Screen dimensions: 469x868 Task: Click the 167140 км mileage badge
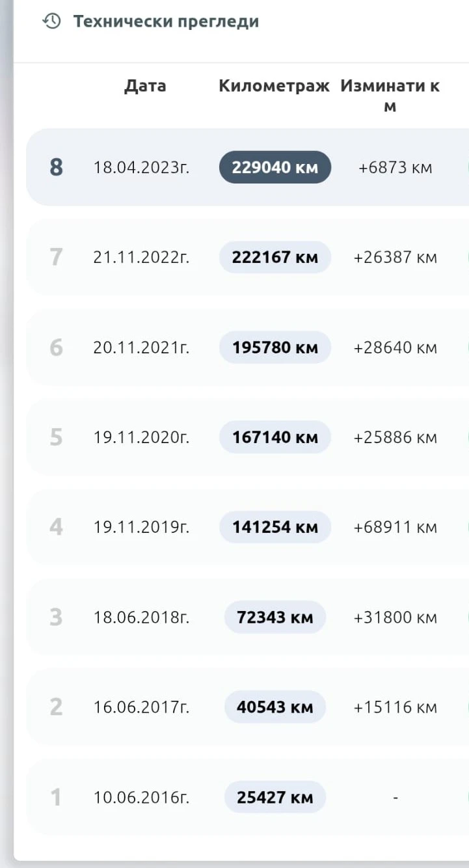275,437
